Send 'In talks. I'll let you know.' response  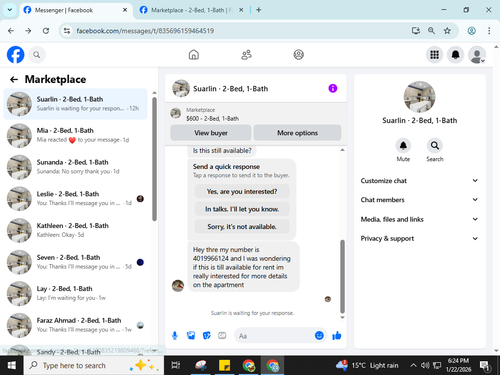(242, 209)
